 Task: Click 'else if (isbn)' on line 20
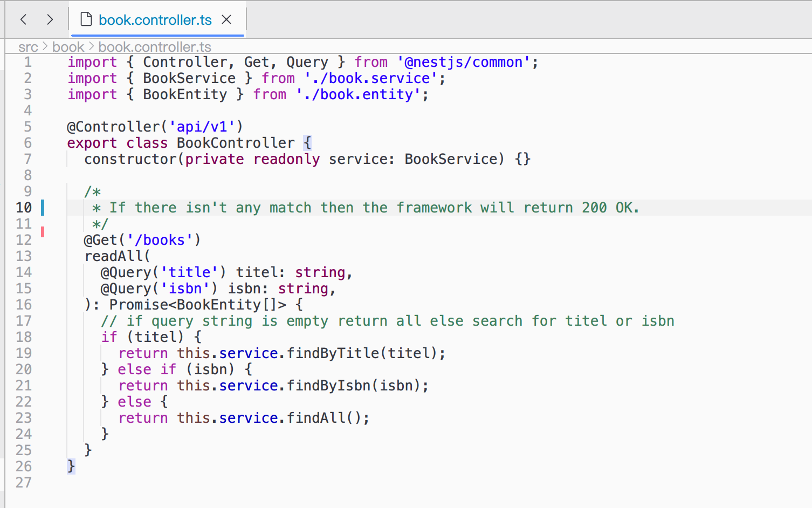point(177,369)
